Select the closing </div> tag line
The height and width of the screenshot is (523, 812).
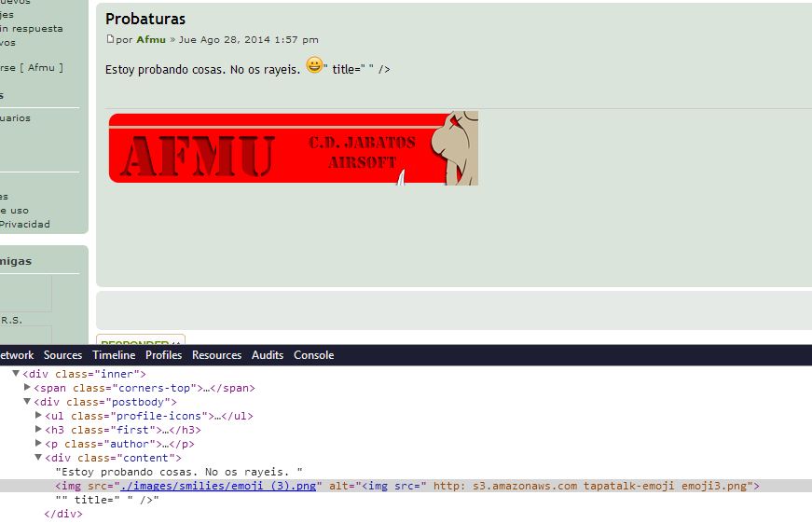(63, 514)
